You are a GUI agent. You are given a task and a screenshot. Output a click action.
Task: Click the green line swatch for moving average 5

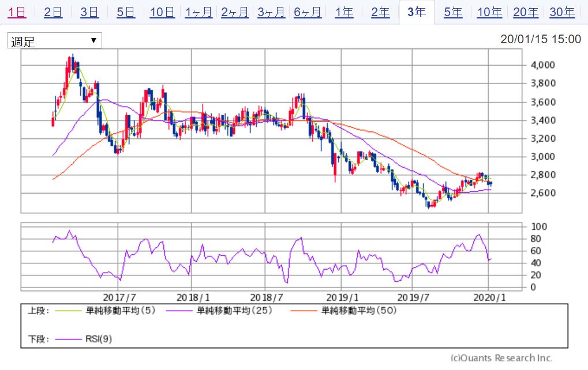pos(68,311)
